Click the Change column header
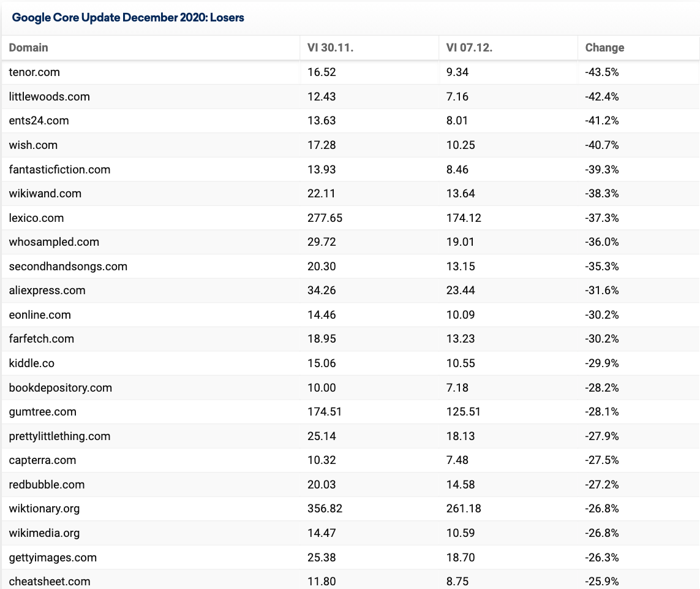This screenshot has width=700, height=589. pyautogui.click(x=605, y=48)
